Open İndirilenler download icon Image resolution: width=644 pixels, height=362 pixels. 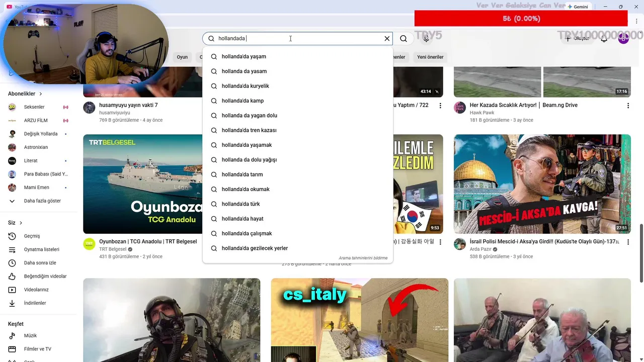[12, 303]
